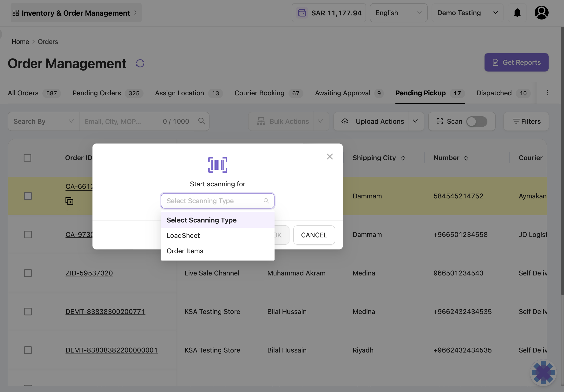Sort by Shipping City arrows
This screenshot has width=564, height=392.
[x=402, y=158]
